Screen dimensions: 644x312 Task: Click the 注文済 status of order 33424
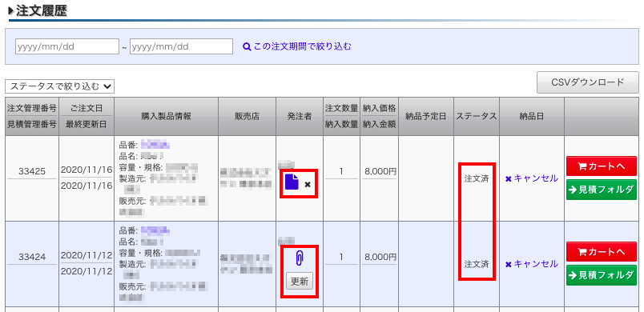(x=477, y=264)
